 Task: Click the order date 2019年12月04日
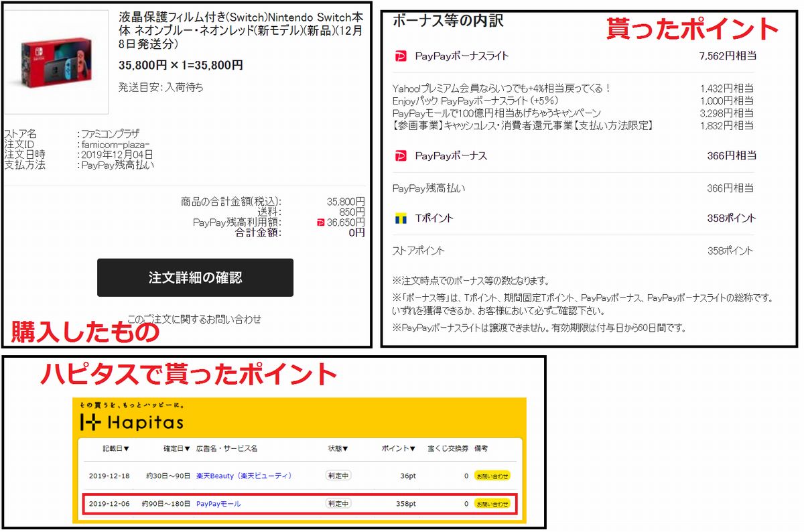117,155
